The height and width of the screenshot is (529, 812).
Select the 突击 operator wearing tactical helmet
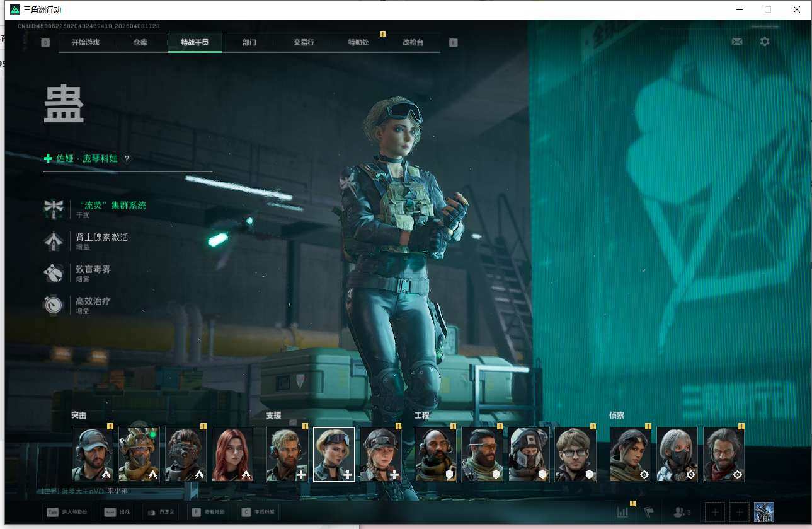tap(139, 455)
